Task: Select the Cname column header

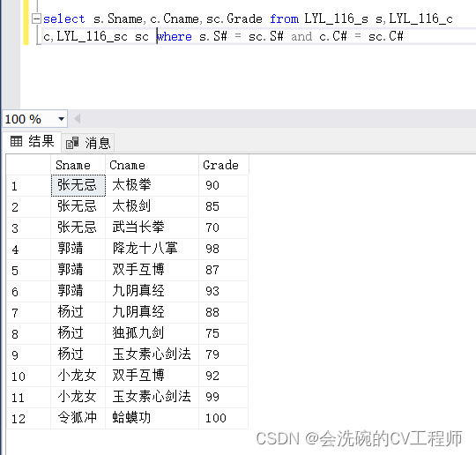Action: [x=152, y=165]
